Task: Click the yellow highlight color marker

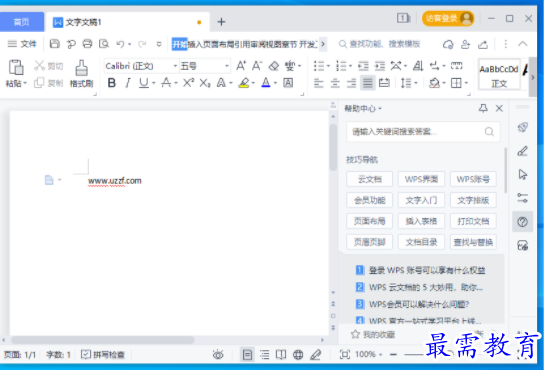Action: coord(244,83)
